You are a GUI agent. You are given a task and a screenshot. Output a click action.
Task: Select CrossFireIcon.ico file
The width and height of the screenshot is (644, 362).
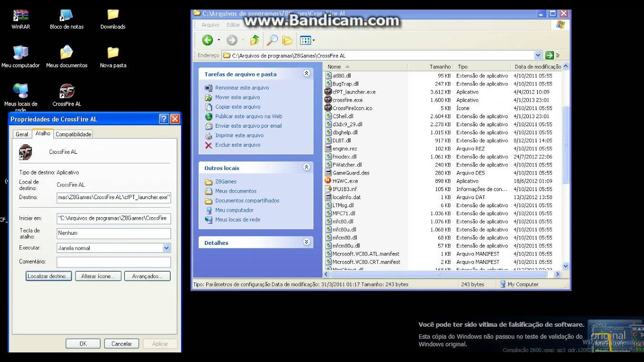point(352,108)
